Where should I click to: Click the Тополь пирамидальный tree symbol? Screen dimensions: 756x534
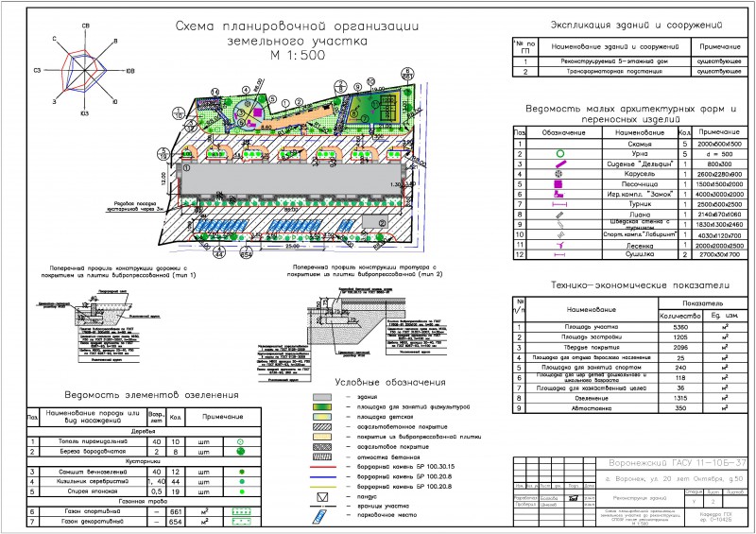click(241, 441)
